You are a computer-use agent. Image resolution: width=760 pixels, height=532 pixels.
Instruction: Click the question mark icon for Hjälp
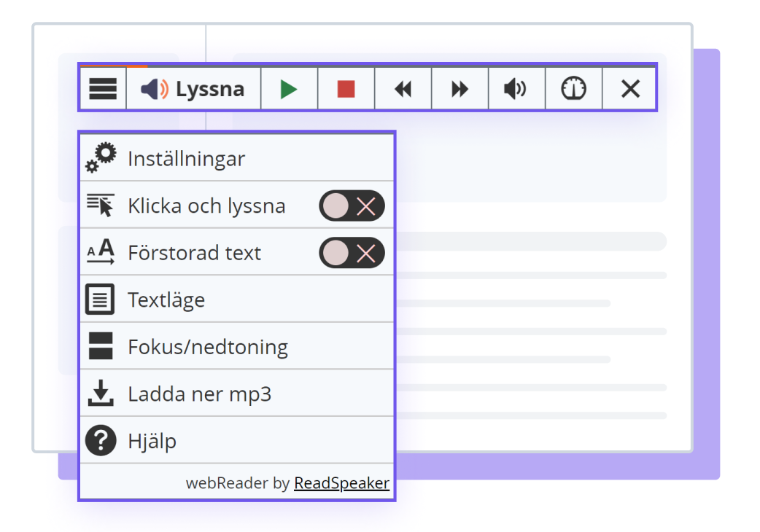point(103,440)
